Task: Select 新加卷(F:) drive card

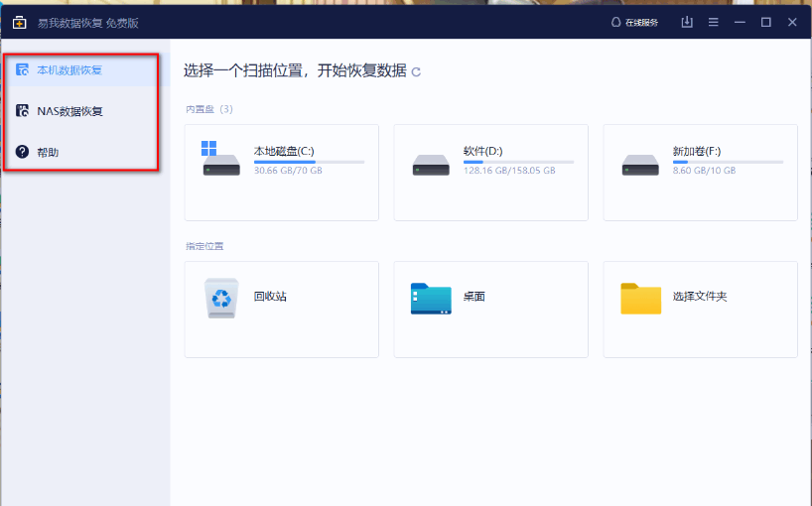Action: (700, 173)
